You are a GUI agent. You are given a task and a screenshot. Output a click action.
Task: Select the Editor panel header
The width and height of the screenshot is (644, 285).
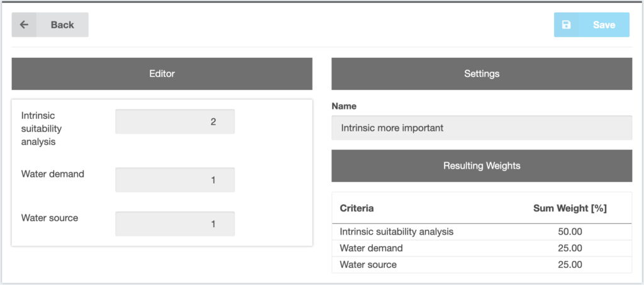(x=162, y=74)
